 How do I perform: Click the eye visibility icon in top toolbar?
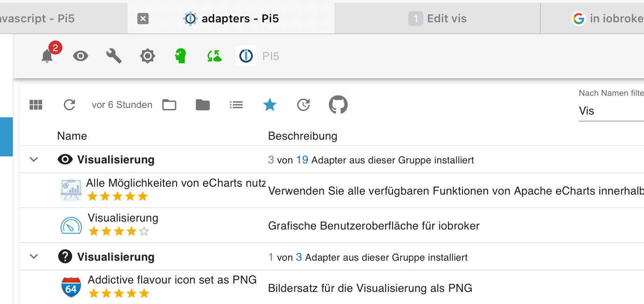point(81,56)
